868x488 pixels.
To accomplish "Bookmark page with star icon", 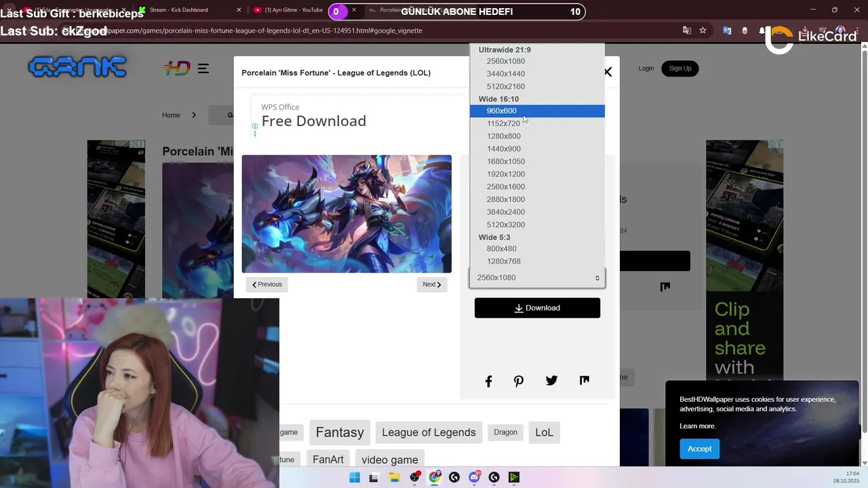I will [x=703, y=30].
